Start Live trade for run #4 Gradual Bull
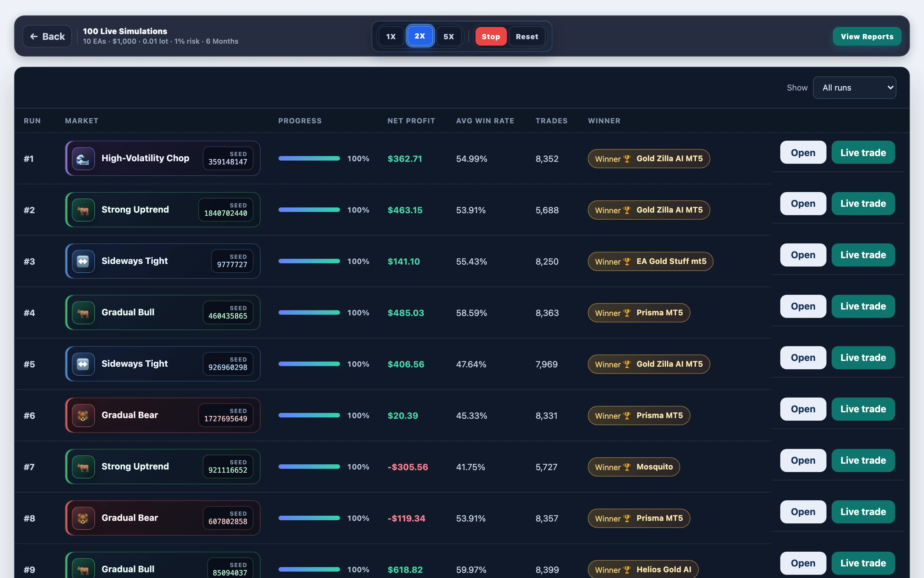 click(x=863, y=306)
